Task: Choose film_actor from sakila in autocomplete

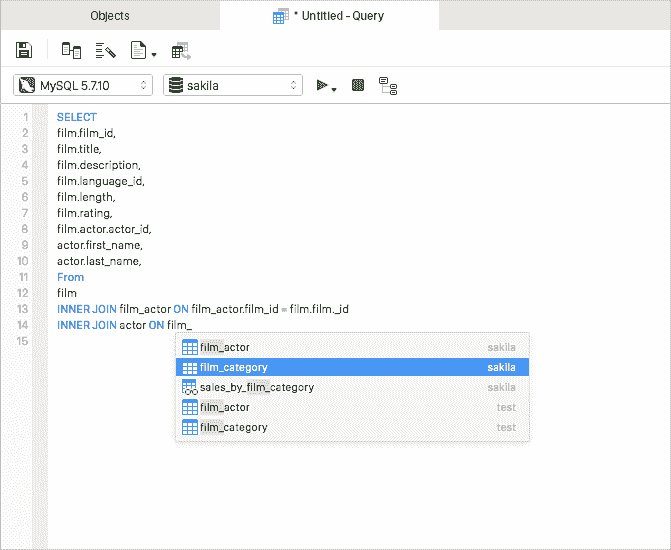Action: coord(353,347)
